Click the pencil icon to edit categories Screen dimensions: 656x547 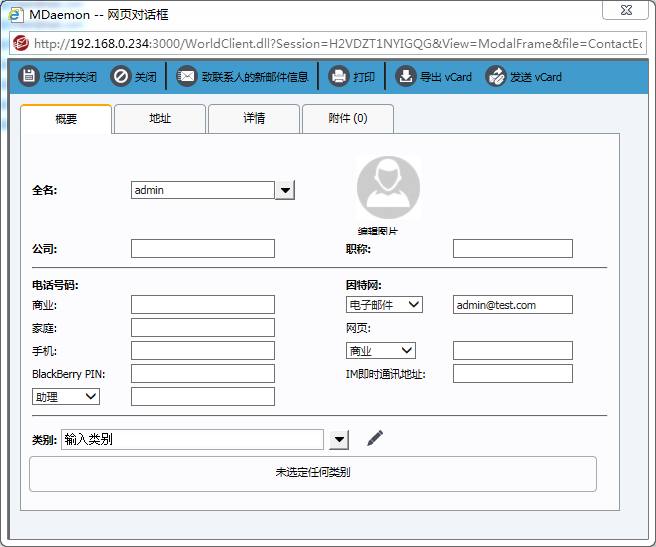point(375,438)
